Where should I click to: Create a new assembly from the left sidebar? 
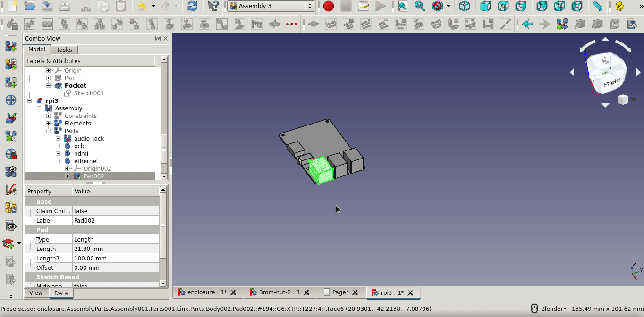(x=10, y=47)
